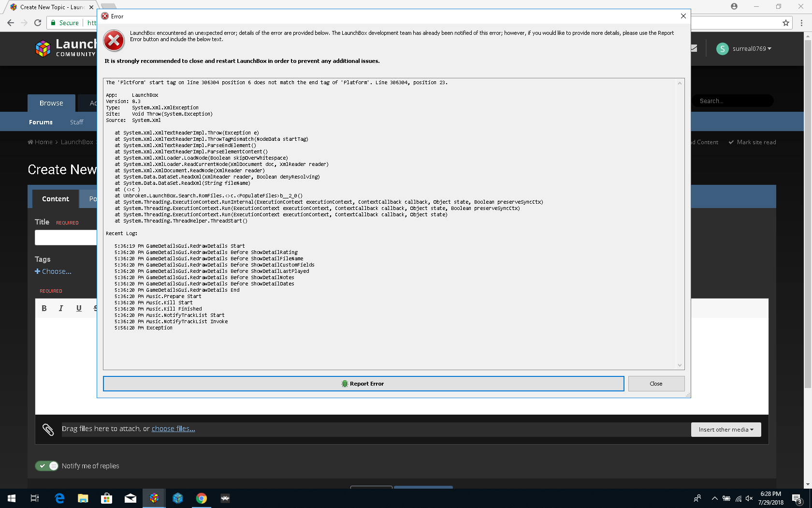Select the Forums submenu item
The image size is (812, 508).
pyautogui.click(x=41, y=122)
